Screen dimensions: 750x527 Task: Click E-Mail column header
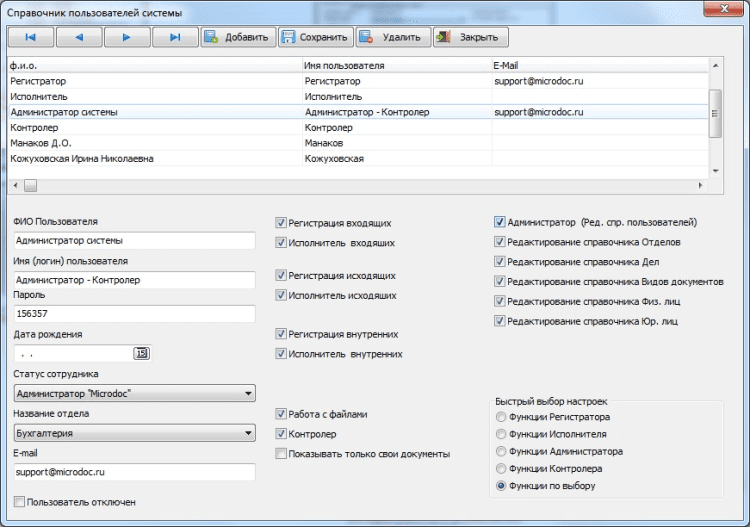pos(600,66)
